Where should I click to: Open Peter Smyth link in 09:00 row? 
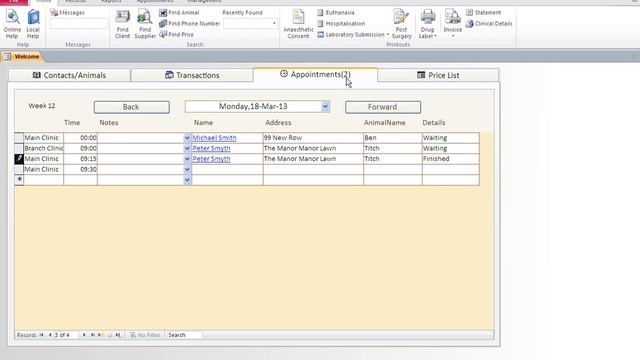(x=211, y=149)
